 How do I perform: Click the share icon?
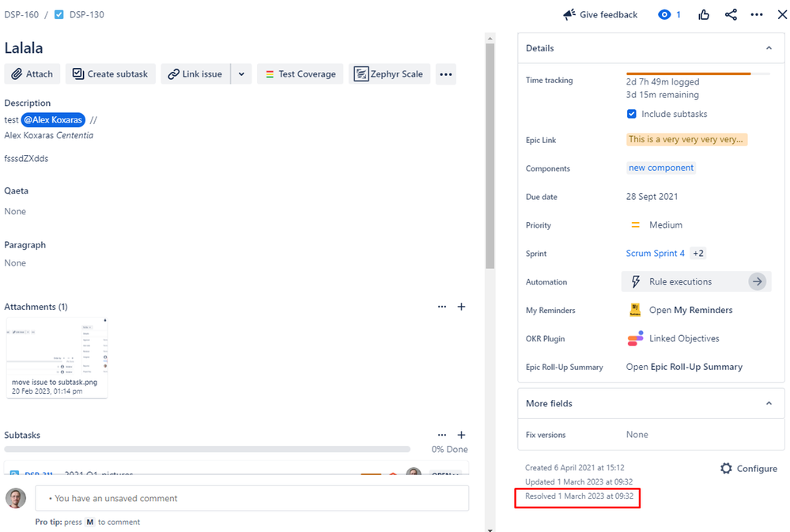731,14
